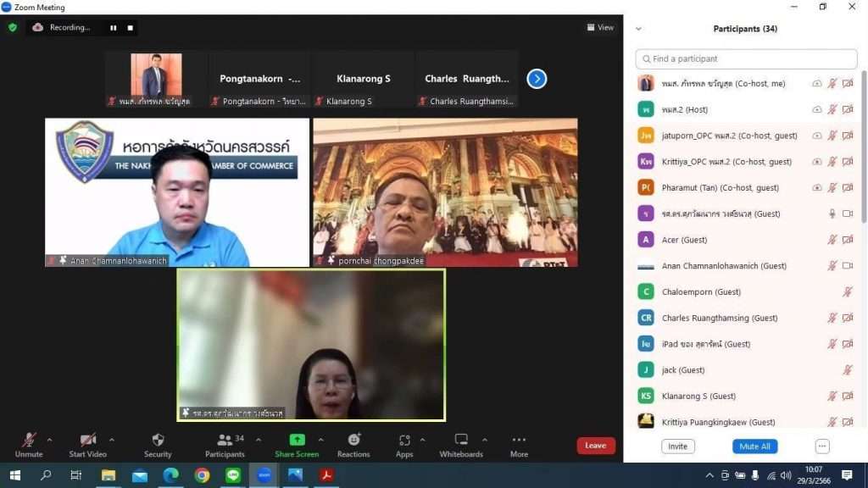Click the Participants (34) panel title

745,29
